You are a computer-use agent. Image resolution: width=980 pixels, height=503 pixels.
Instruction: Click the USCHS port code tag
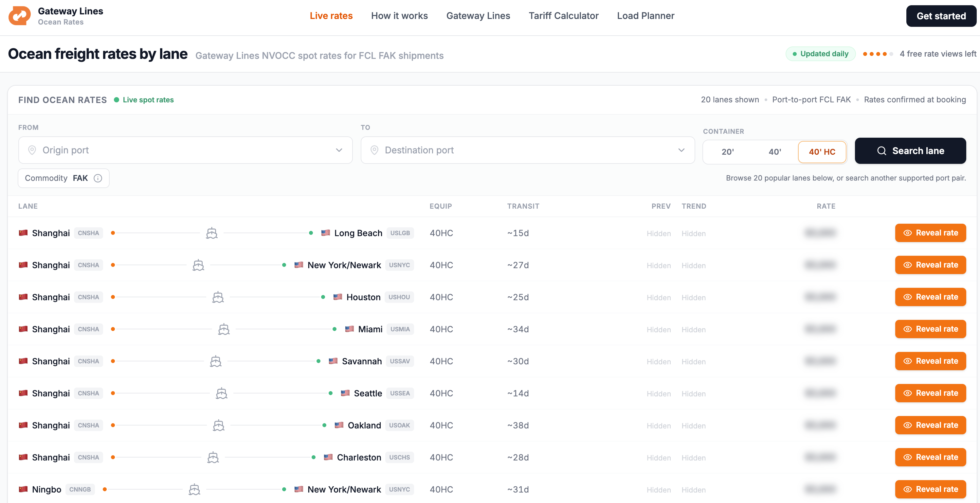pos(399,457)
